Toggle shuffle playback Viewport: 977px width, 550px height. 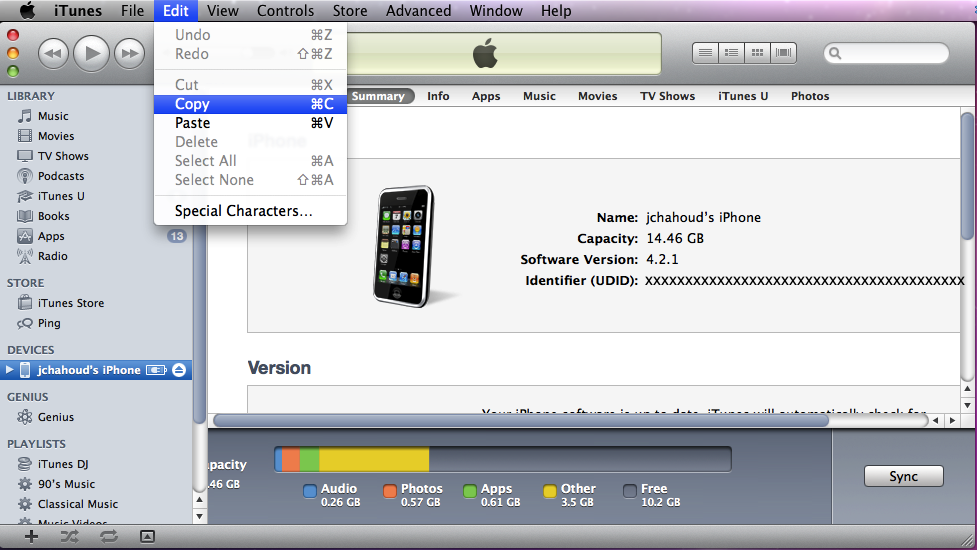tap(69, 537)
